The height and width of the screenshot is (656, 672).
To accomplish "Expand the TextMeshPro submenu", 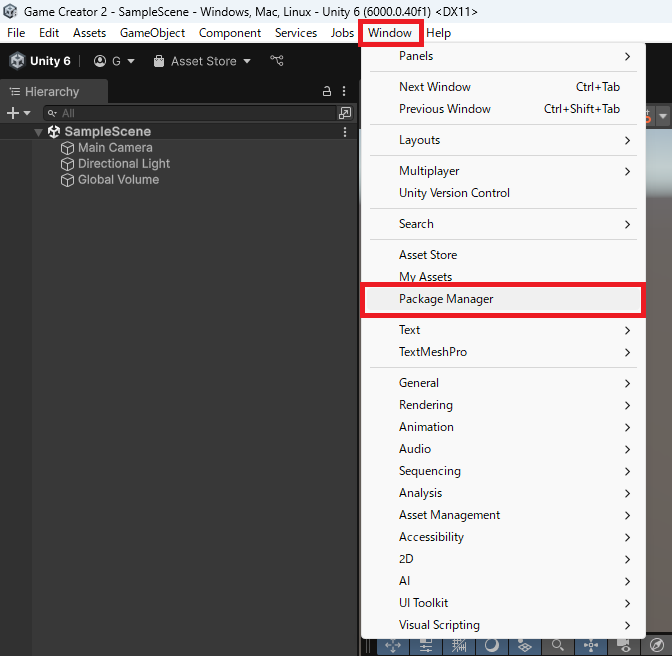I will 503,352.
